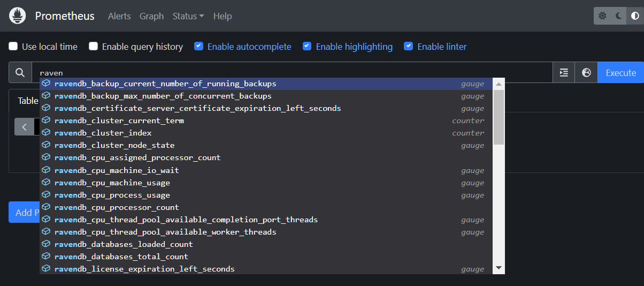644x286 pixels.
Task: Click the search magnifier icon
Action: pos(20,72)
